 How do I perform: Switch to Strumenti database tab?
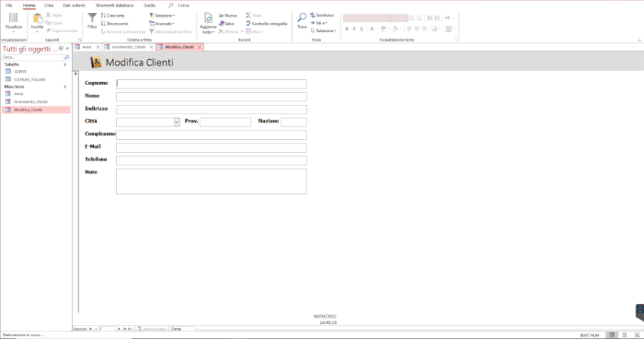point(115,6)
